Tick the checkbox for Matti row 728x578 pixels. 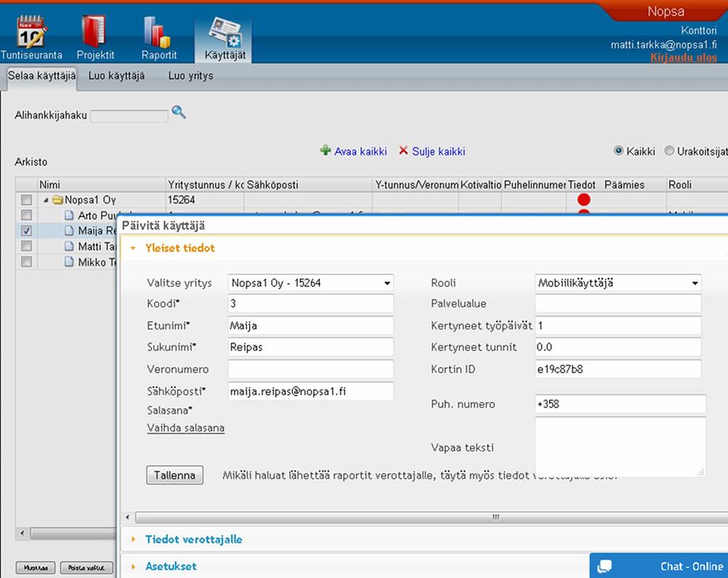pos(26,246)
